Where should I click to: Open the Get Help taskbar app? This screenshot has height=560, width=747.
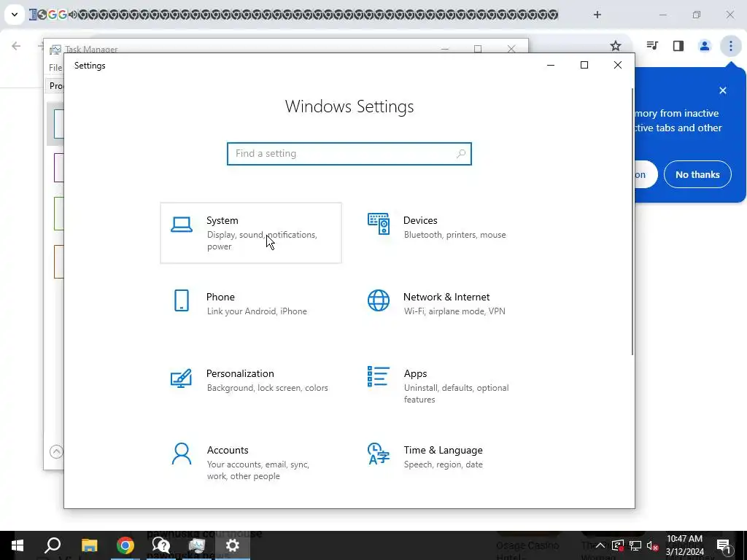tap(161, 545)
